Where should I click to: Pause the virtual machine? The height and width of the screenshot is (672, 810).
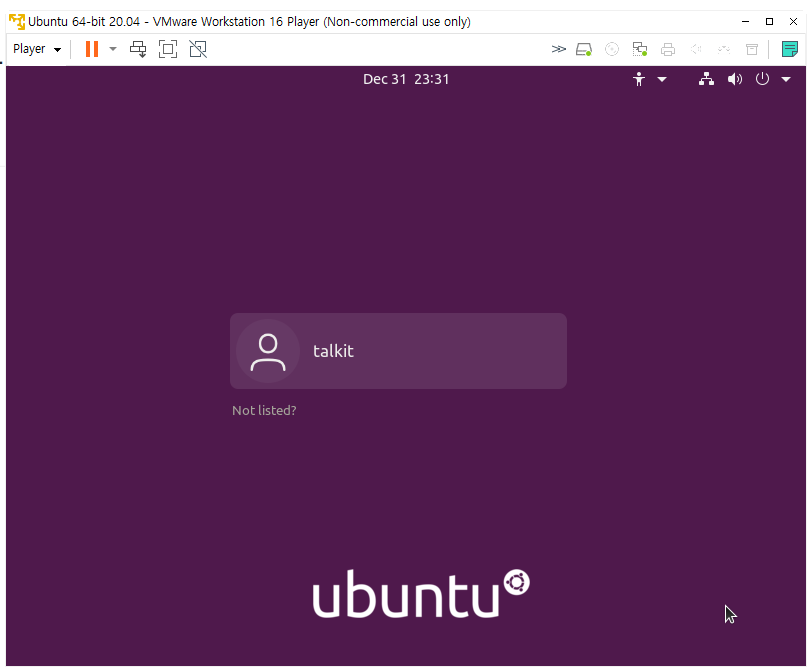pos(92,49)
